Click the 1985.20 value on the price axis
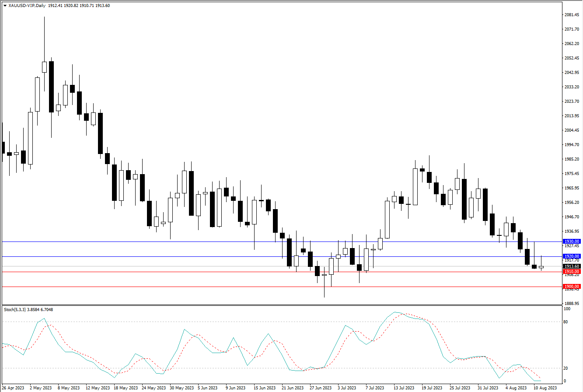 coord(571,159)
